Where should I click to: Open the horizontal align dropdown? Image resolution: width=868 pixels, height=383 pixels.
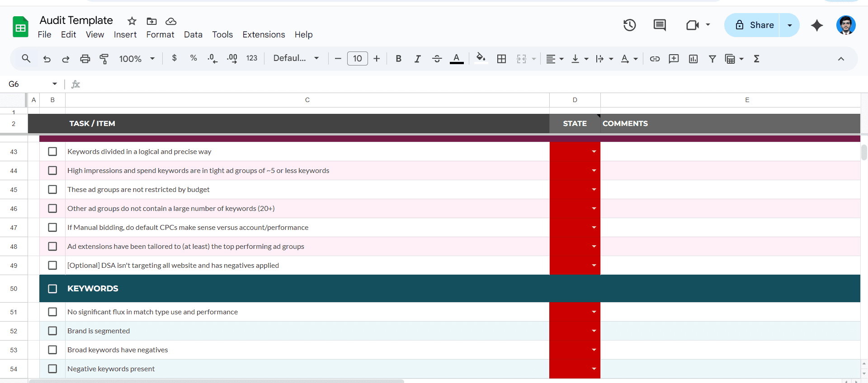(555, 59)
